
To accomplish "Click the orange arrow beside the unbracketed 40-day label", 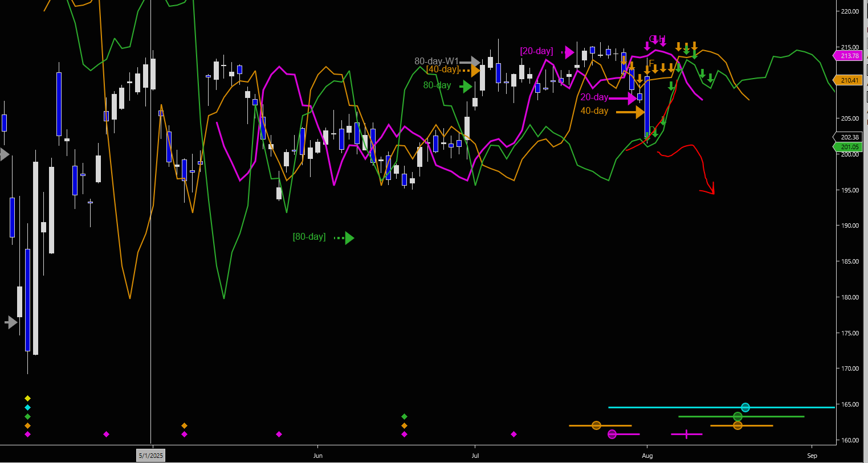I will point(630,112).
